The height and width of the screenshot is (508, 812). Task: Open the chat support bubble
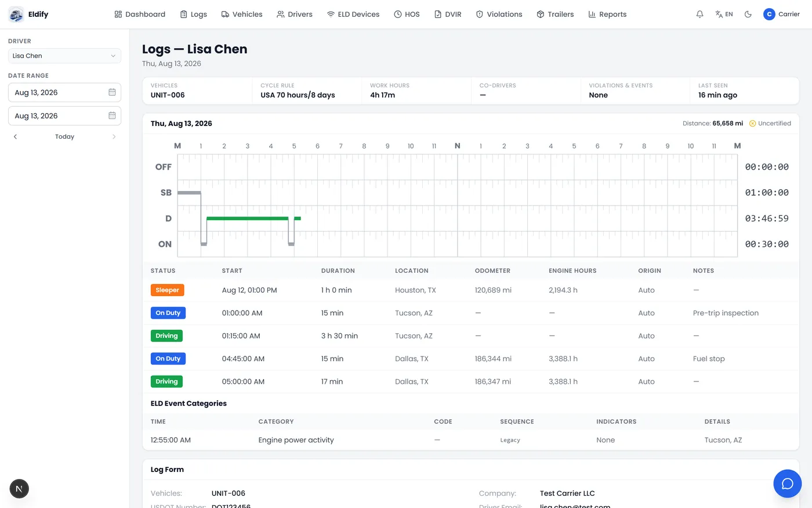pyautogui.click(x=788, y=484)
